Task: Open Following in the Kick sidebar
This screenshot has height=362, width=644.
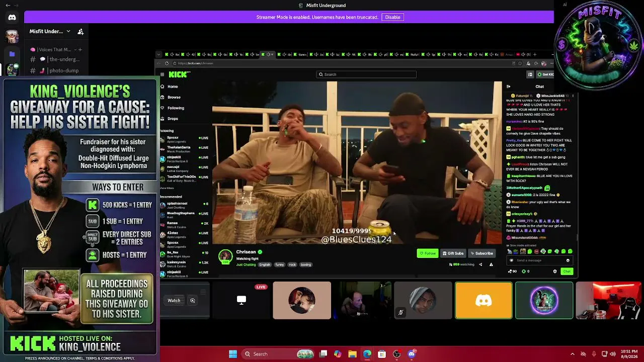Action: pos(176,108)
